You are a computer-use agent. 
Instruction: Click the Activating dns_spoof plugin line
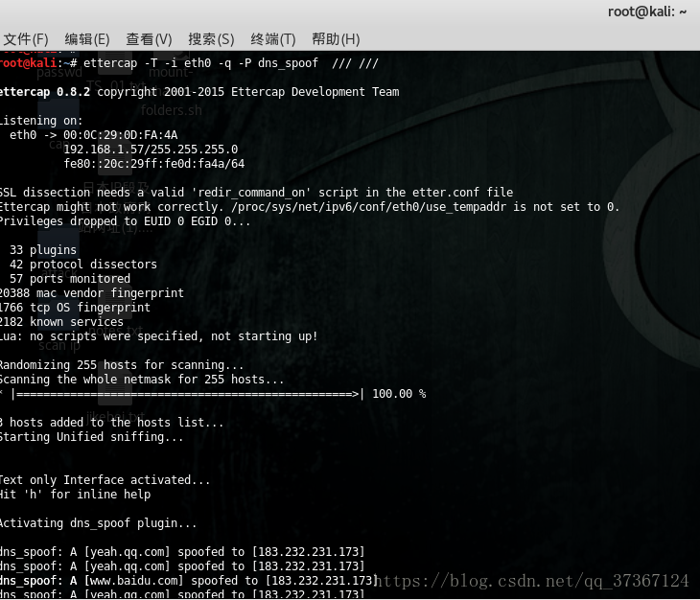click(98, 523)
